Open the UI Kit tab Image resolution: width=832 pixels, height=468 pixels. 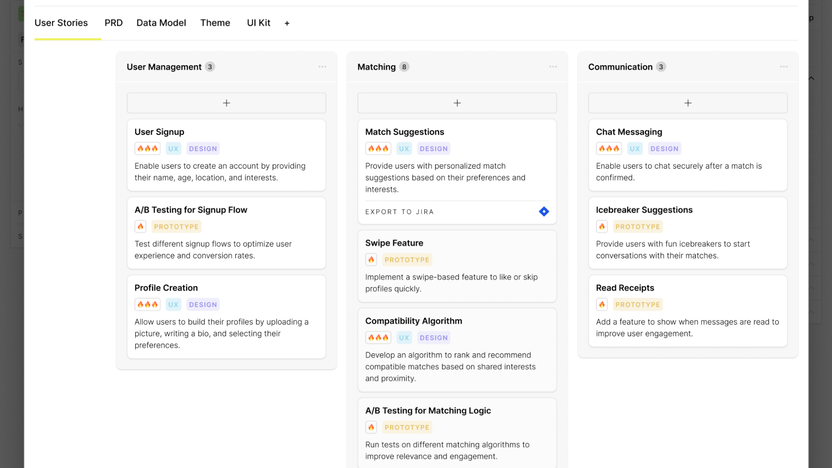tap(258, 23)
